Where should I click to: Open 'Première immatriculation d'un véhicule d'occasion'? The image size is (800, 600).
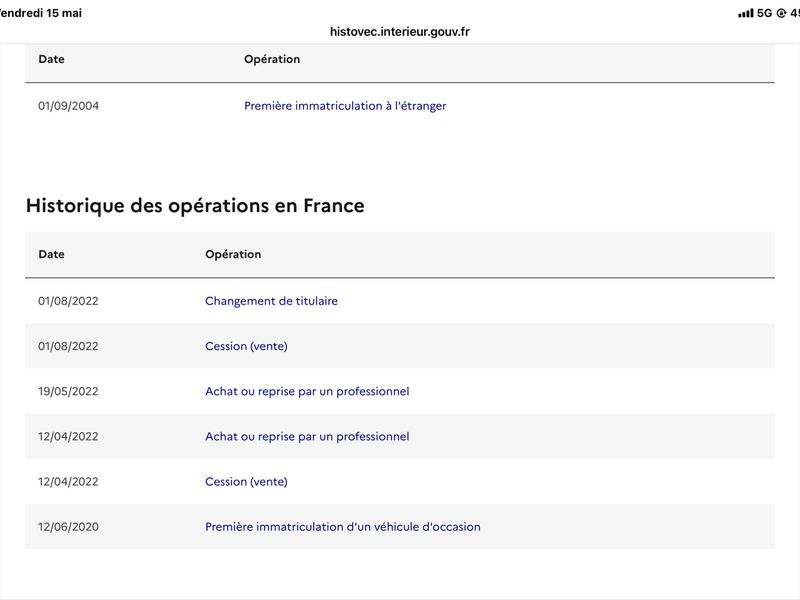[343, 527]
